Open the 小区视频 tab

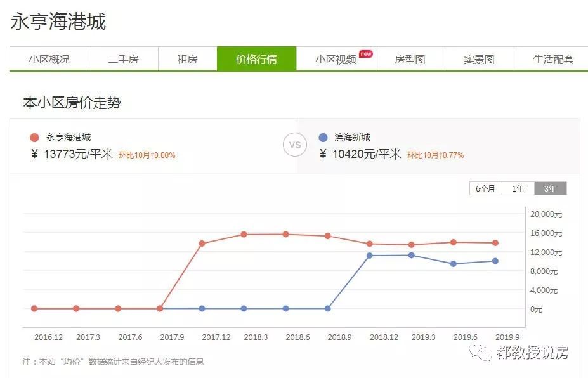(337, 58)
